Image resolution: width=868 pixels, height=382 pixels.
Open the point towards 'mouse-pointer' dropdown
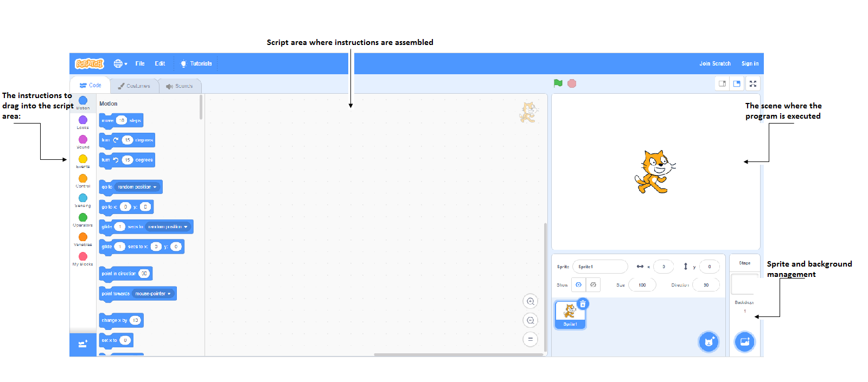[x=153, y=294]
